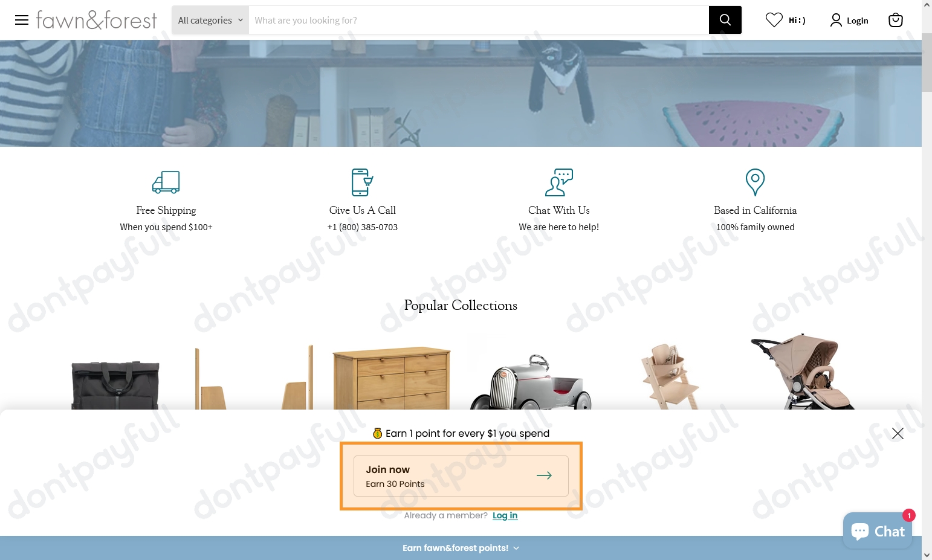Click the Free Shipping truck icon

166,182
